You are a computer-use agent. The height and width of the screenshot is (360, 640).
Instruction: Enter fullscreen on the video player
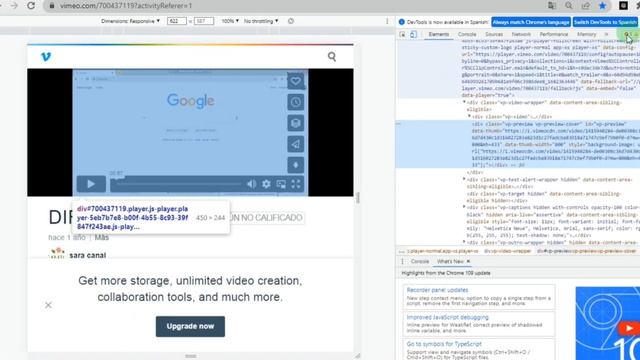296,184
